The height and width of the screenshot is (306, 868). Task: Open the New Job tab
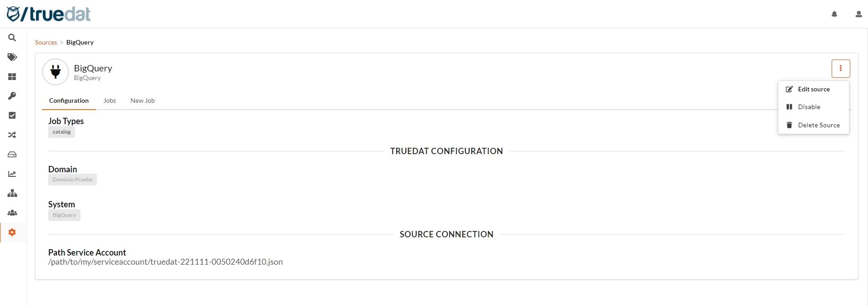pos(142,101)
